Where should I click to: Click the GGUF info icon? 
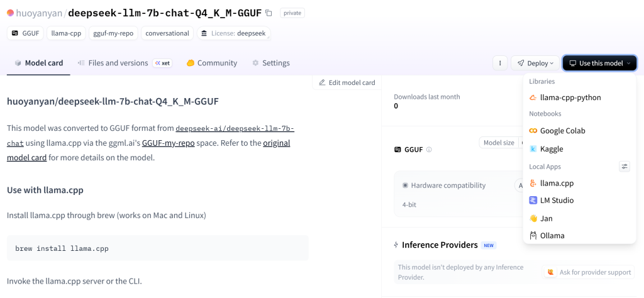(429, 150)
